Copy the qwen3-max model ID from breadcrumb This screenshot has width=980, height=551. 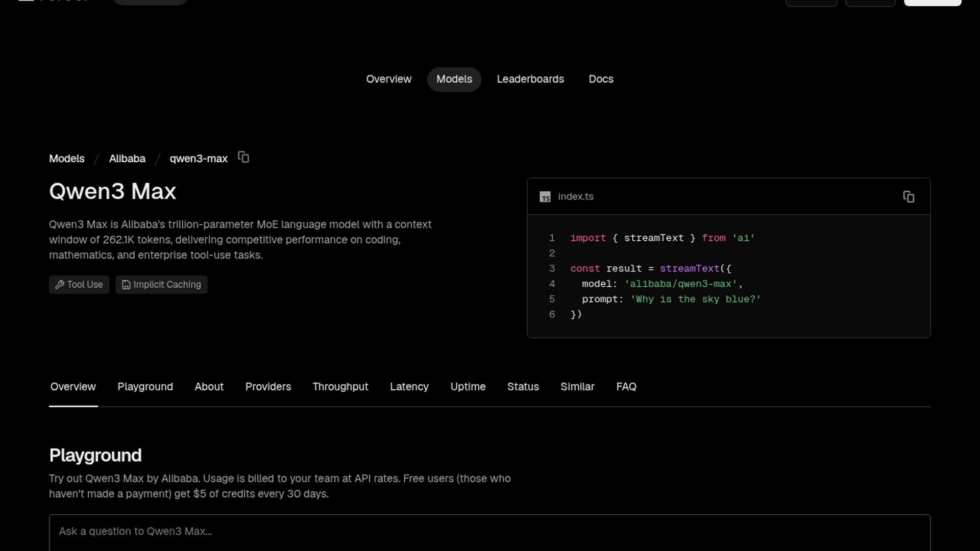[x=243, y=158]
